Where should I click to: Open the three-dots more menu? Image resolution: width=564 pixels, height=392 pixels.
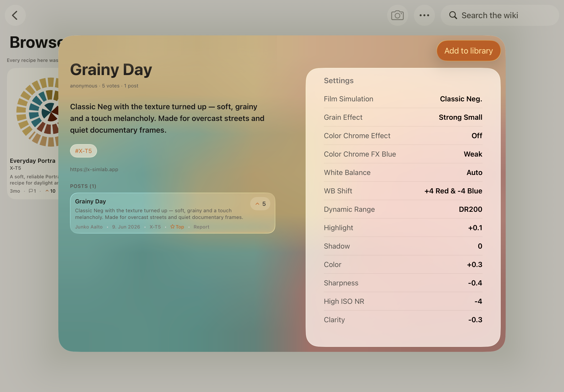point(424,15)
